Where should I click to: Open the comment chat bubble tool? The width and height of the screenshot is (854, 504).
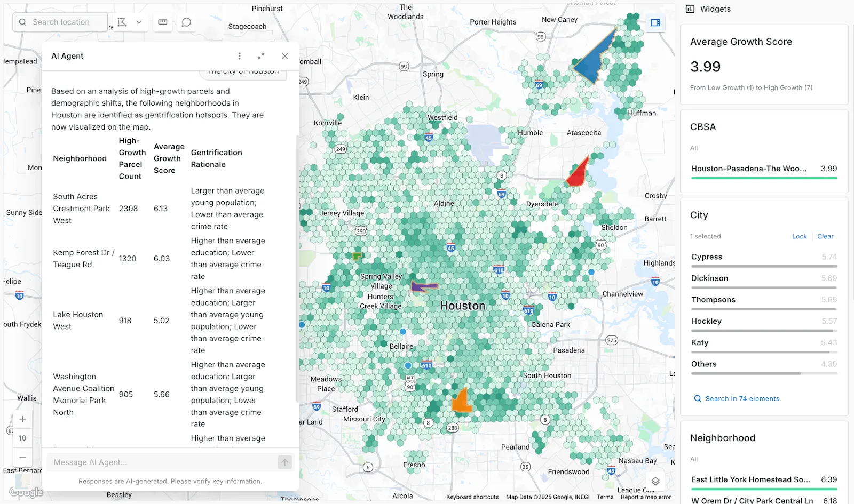click(186, 22)
